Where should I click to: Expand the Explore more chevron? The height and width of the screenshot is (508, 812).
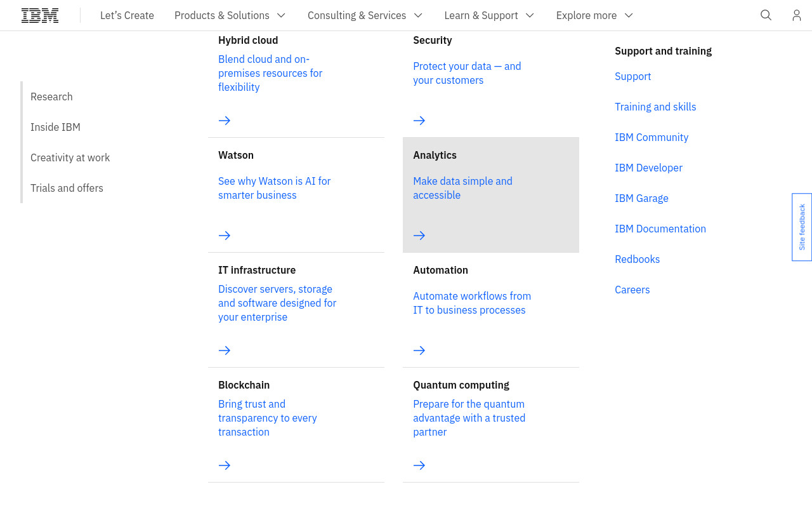(x=629, y=15)
